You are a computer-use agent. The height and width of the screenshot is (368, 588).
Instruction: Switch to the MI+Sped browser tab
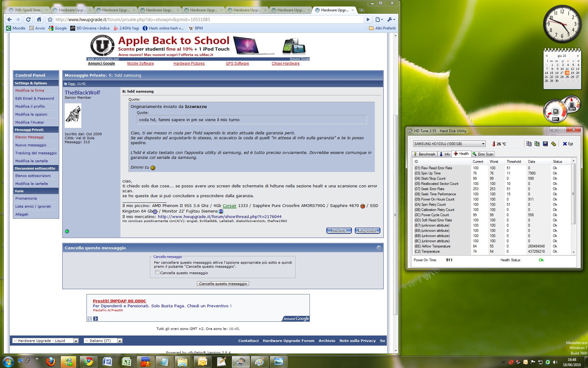[28, 10]
